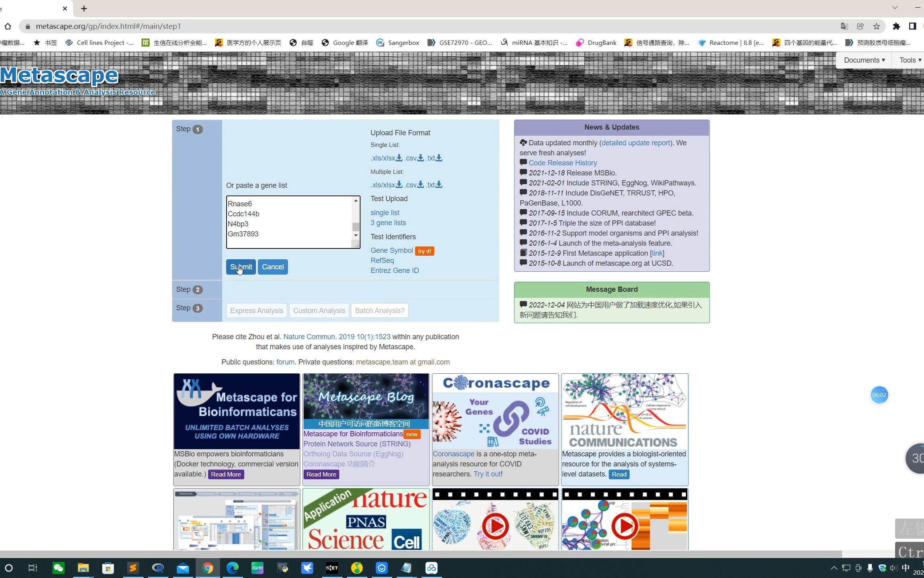Scroll the gene list input field
This screenshot has width=924, height=578.
[x=356, y=220]
